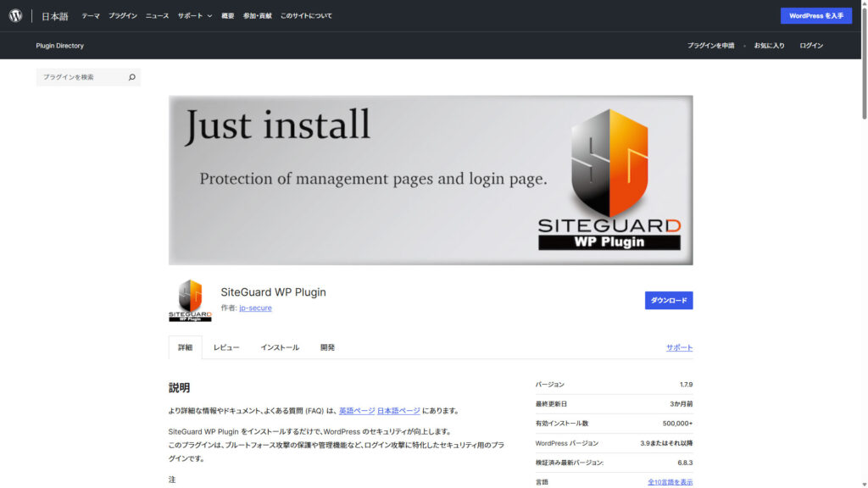Open the テーマ menu item
This screenshot has width=868, height=488.
pos(91,16)
